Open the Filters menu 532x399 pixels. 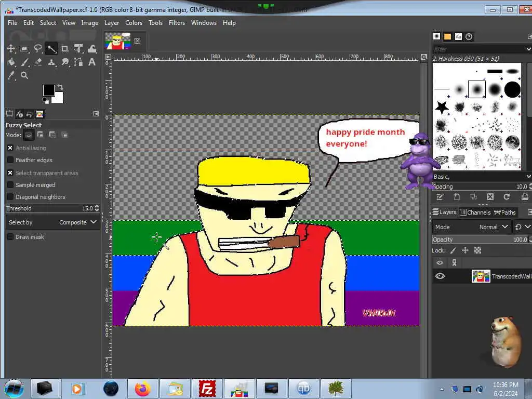point(177,23)
